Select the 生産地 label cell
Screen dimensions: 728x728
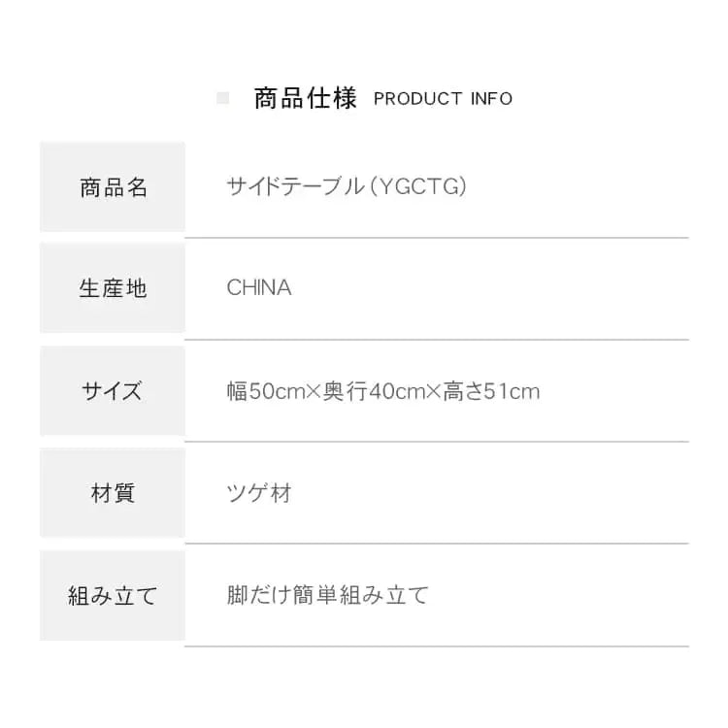[x=113, y=288]
